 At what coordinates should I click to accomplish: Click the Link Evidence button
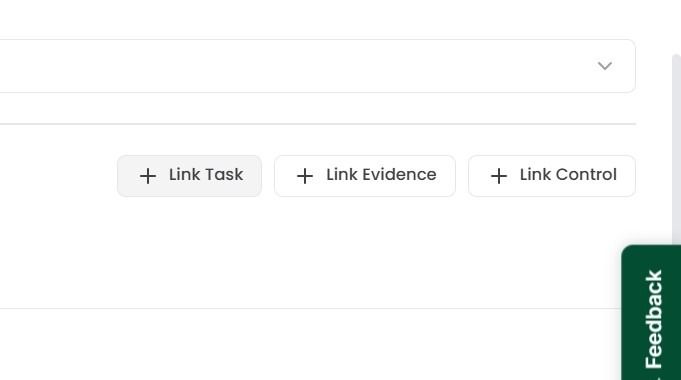[365, 176]
